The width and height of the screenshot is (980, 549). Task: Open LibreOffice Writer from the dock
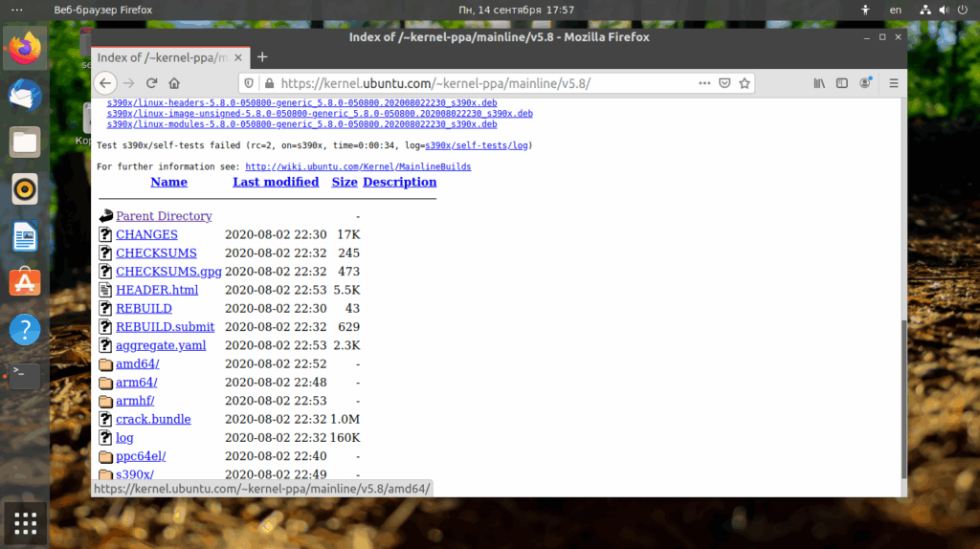[25, 236]
